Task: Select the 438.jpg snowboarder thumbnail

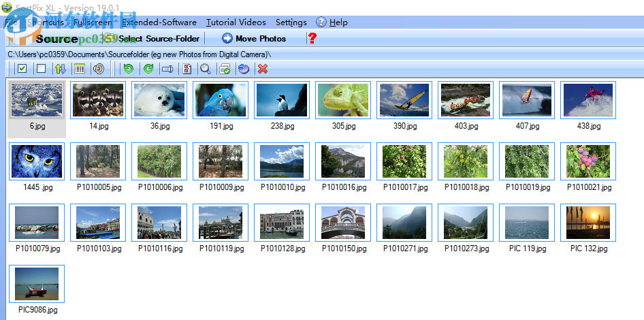Action: (588, 100)
